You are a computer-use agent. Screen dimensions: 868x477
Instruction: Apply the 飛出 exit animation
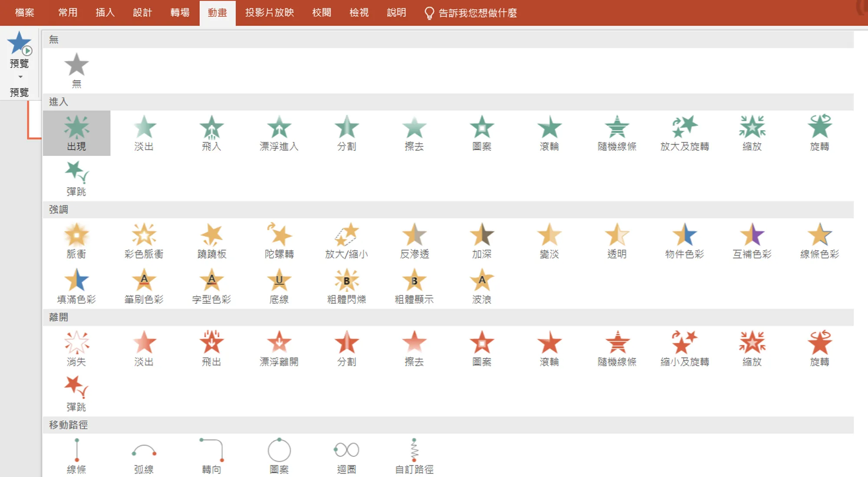pos(211,348)
